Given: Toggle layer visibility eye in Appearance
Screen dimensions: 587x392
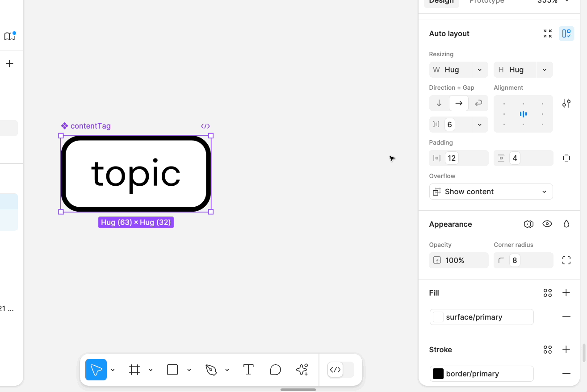Looking at the screenshot, I should (547, 224).
